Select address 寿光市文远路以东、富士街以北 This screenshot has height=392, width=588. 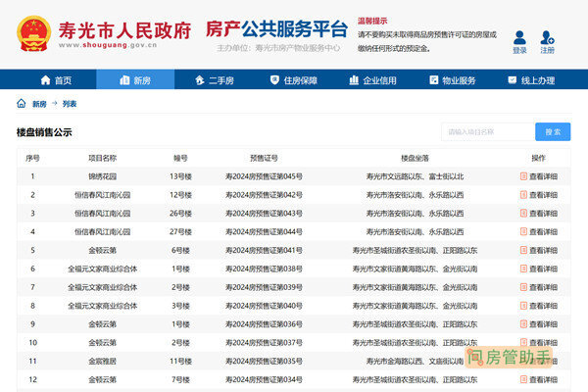pyautogui.click(x=415, y=176)
